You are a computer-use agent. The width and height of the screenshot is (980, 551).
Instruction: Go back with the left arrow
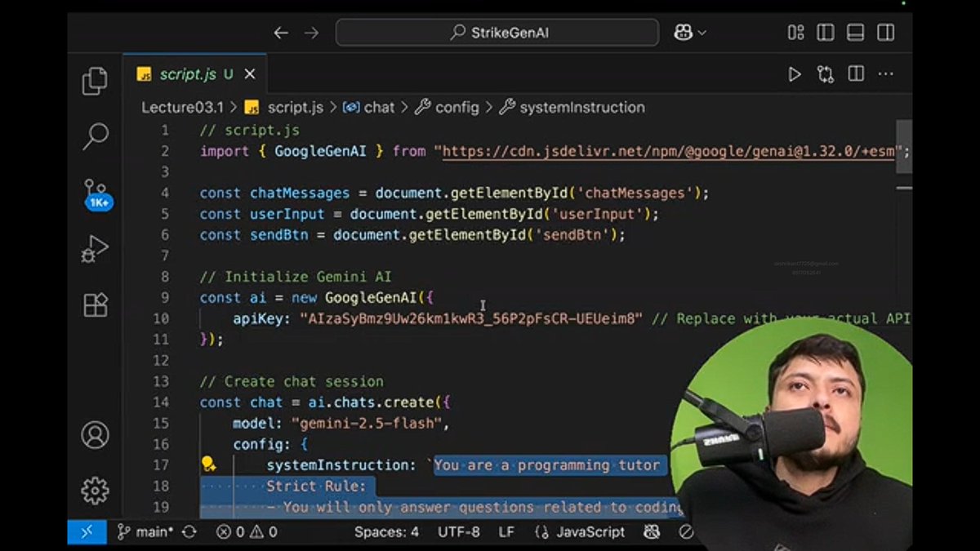click(x=281, y=33)
